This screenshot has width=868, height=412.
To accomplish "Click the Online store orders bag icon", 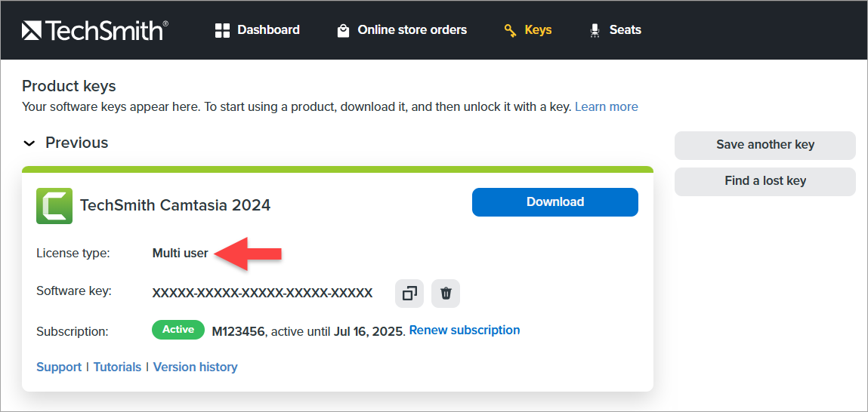I will click(343, 30).
